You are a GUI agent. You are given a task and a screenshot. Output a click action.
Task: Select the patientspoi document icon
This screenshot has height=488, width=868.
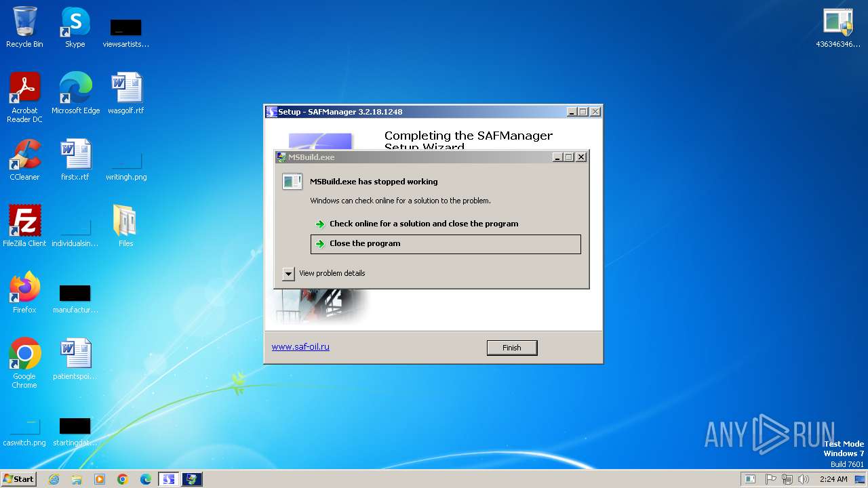[x=75, y=359]
